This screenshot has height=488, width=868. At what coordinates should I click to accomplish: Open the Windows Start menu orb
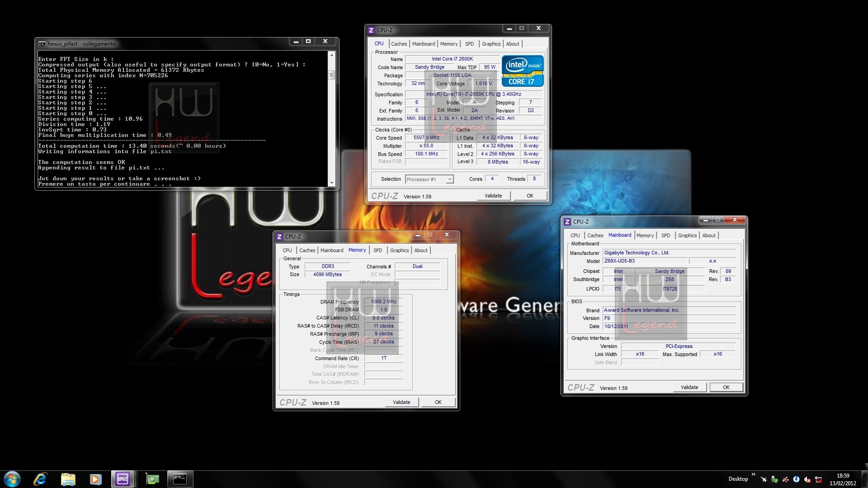point(12,479)
